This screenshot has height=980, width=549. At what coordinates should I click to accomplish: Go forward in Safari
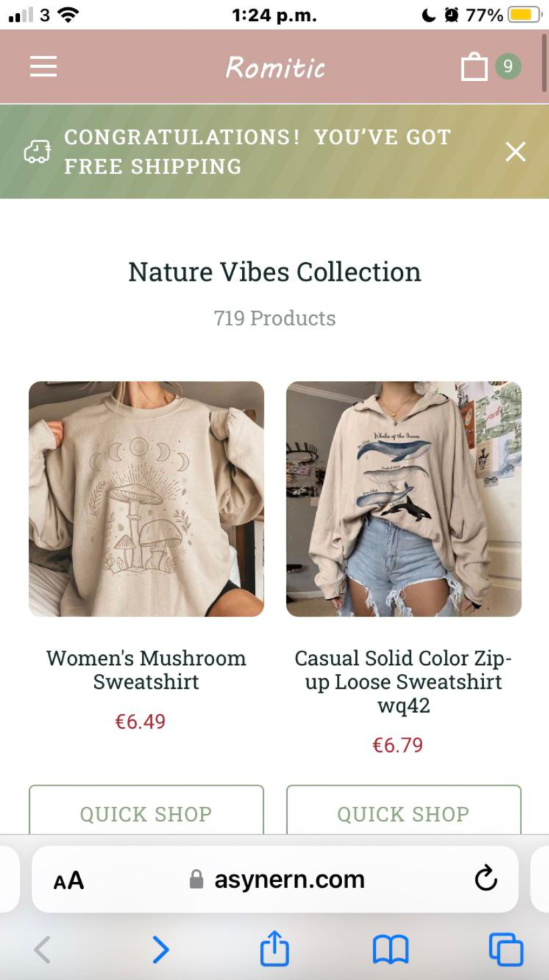coord(160,950)
